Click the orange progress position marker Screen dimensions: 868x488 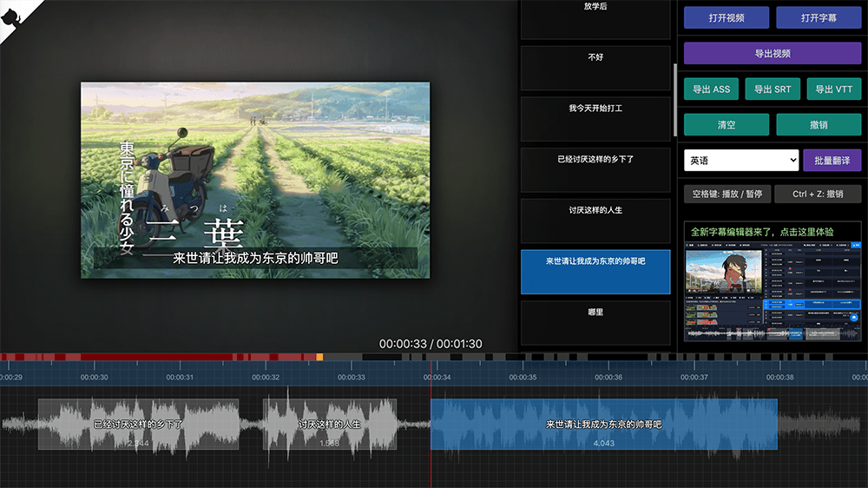319,357
